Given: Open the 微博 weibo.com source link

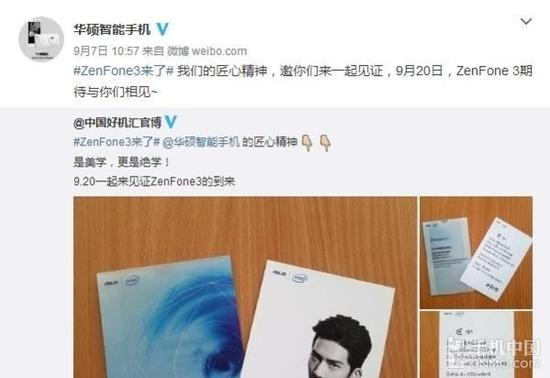Looking at the screenshot, I should click(207, 51).
